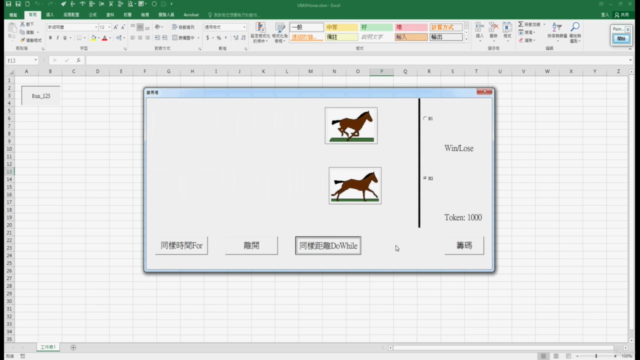Click the Find and Select magnifier icon
640x360 pixels.
575,27
